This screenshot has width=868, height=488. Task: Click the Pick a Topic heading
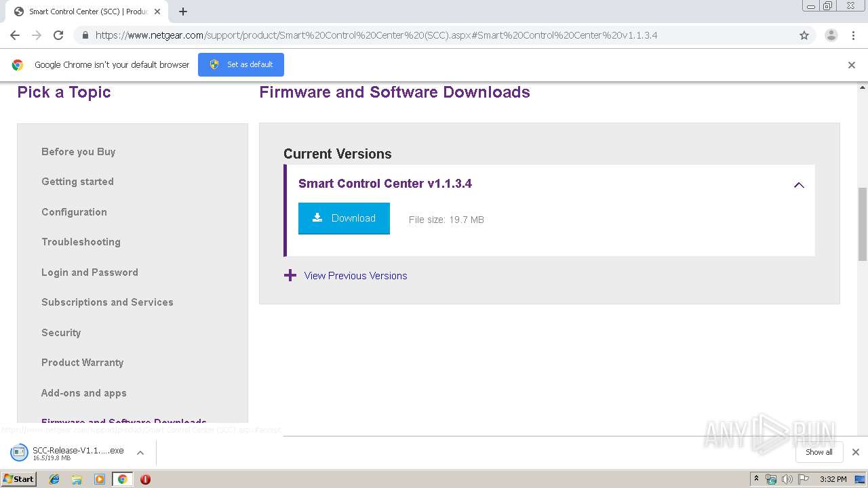pyautogui.click(x=64, y=92)
